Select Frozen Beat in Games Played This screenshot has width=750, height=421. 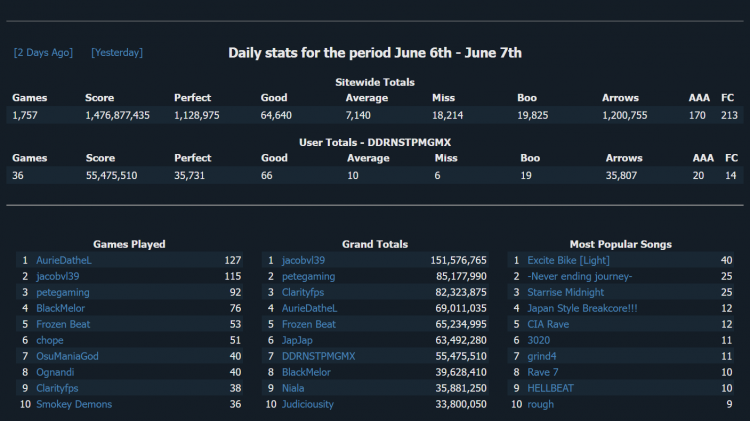point(63,324)
